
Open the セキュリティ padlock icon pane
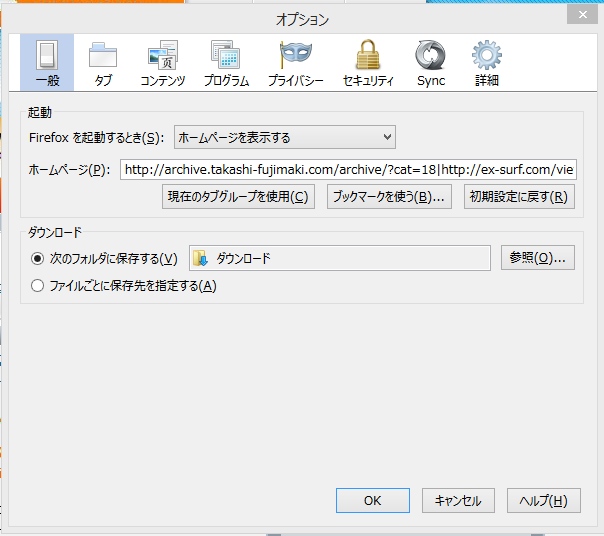click(368, 55)
